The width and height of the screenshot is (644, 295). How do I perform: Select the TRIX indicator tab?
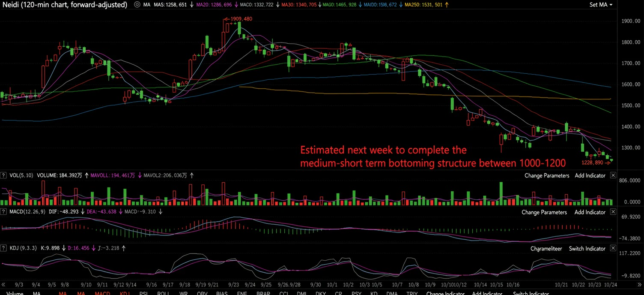tap(412, 293)
